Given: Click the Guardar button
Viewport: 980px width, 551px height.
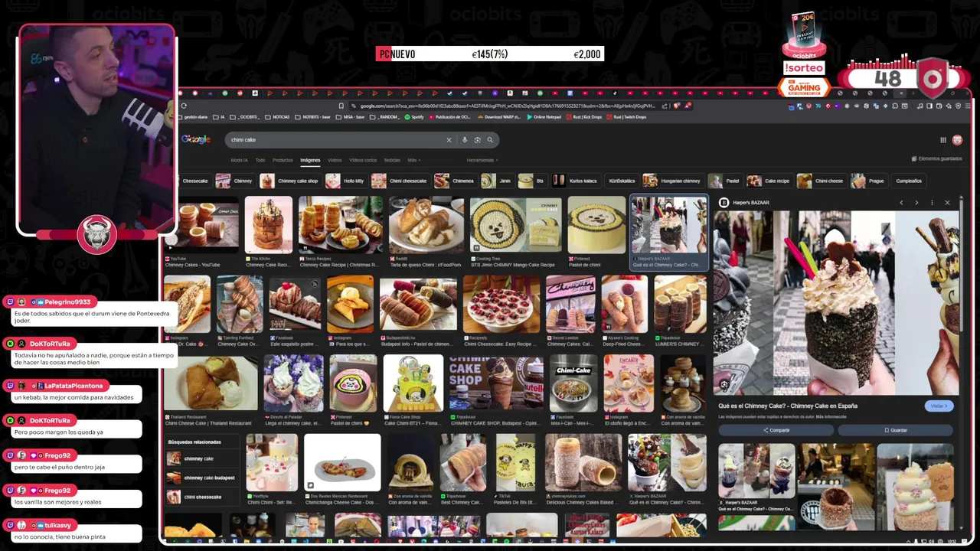Looking at the screenshot, I should click(x=895, y=430).
